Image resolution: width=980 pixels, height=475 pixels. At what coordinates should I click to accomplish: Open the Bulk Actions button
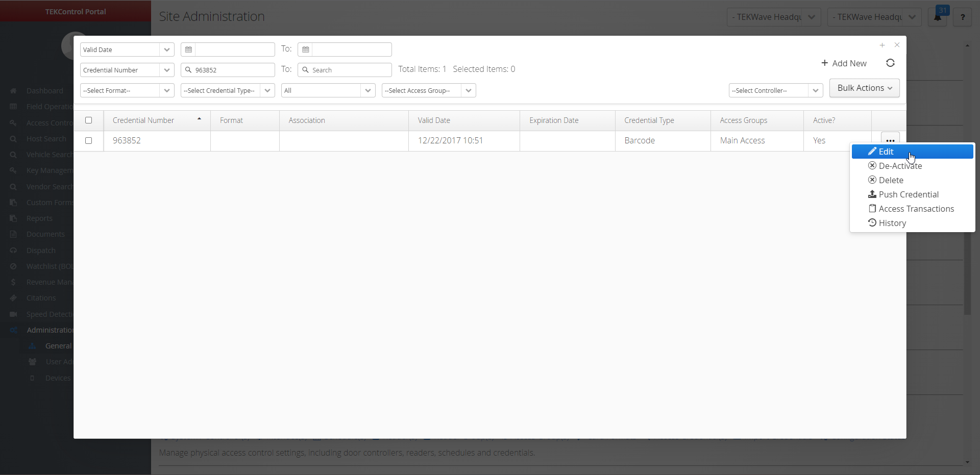[x=864, y=88]
